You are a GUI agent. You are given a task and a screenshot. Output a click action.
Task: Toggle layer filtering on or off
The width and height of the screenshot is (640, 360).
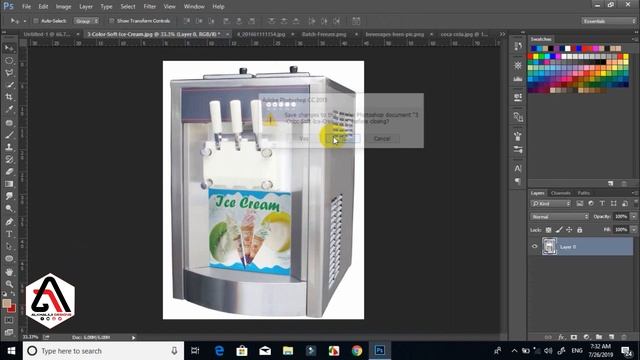pos(636,202)
